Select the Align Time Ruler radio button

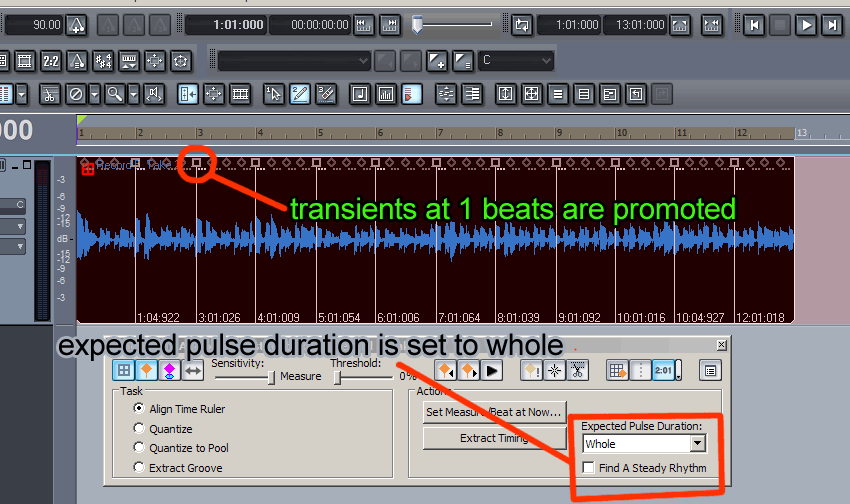point(140,409)
